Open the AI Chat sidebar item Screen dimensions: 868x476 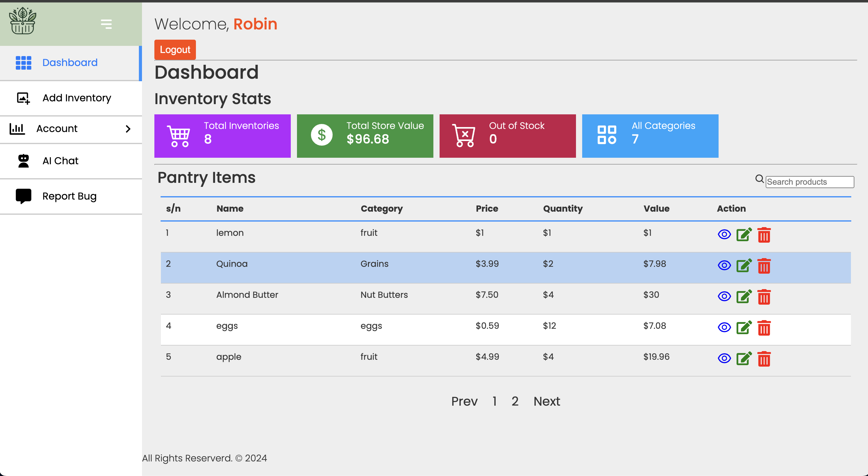point(60,161)
